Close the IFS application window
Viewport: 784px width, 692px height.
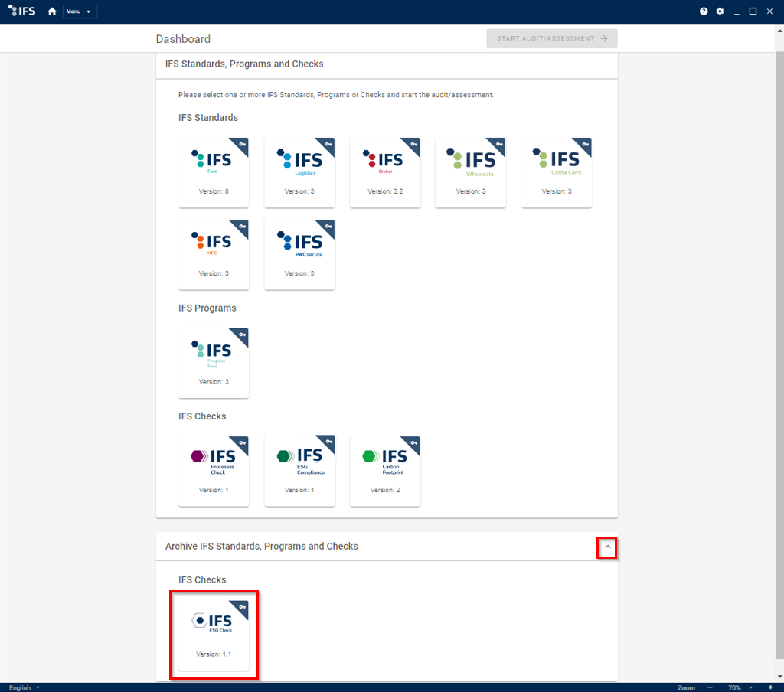coord(769,11)
